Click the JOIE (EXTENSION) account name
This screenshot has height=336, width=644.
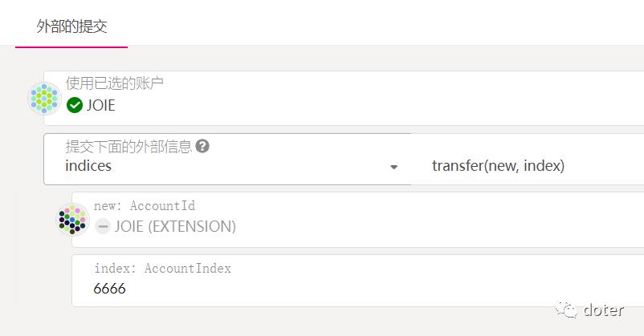[x=175, y=226]
